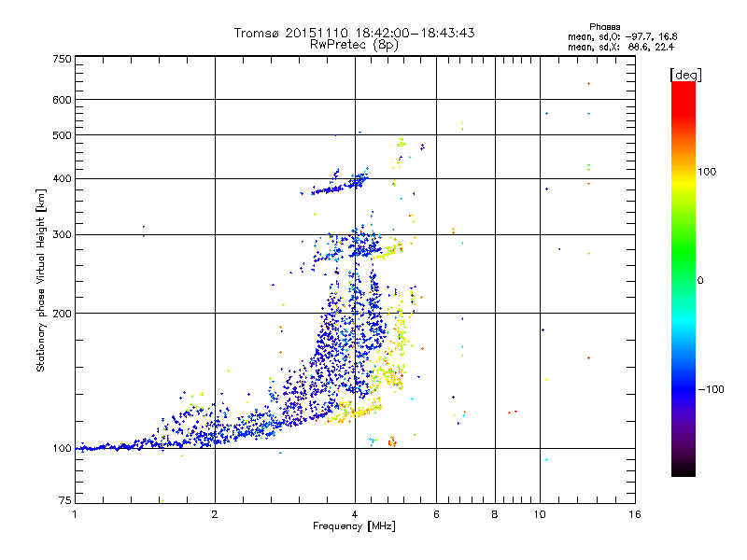This screenshot has height=560, width=747.
Task: Click the 'Stationary phase Virtual Height [km]' label
Action: pyautogui.click(x=41, y=281)
